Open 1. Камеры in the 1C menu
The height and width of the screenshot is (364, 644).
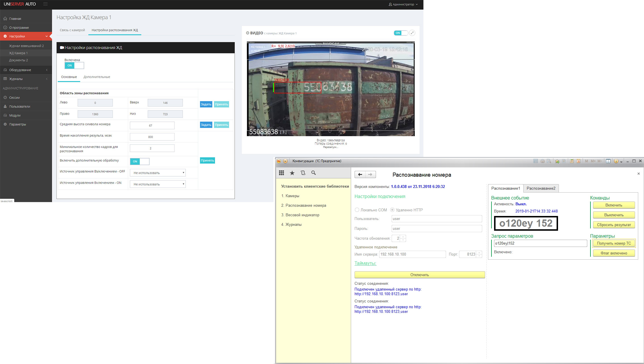tap(290, 196)
